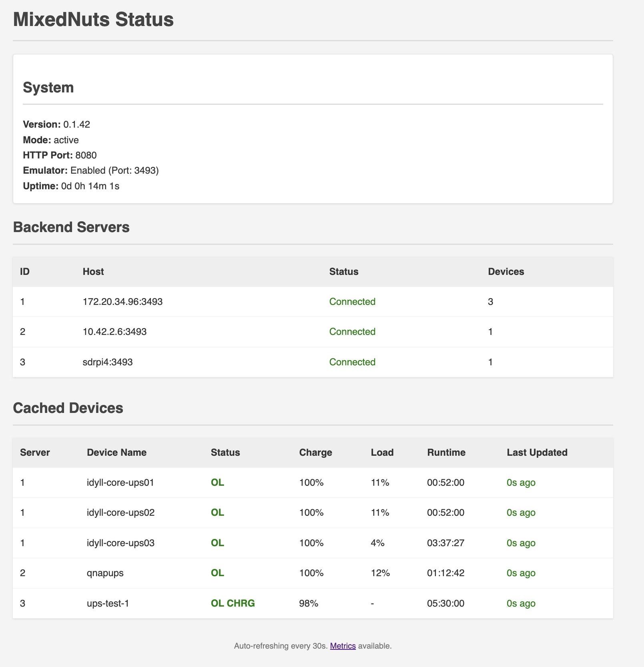Click the Cached Devices section heading
The image size is (644, 667).
pyautogui.click(x=68, y=408)
